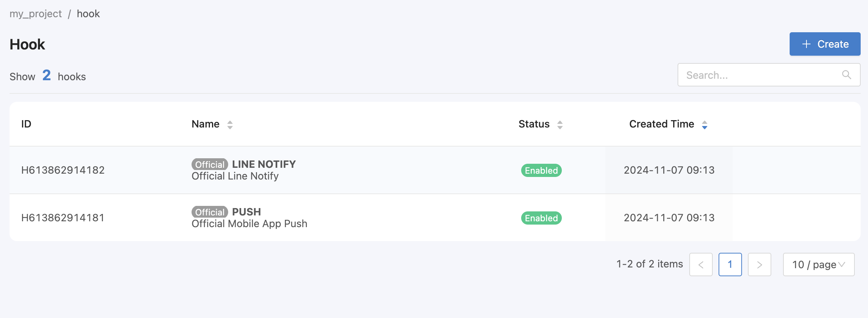Navigate to my_project breadcrumb
868x318 pixels.
click(36, 14)
